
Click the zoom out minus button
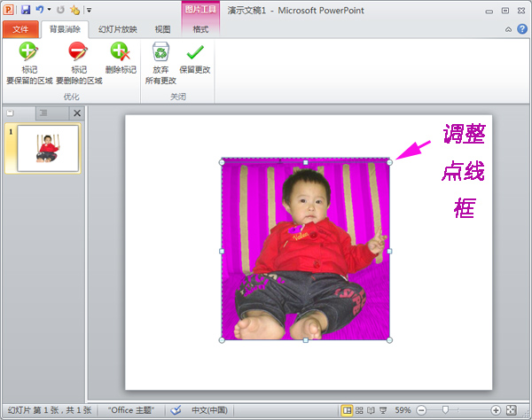click(x=421, y=410)
